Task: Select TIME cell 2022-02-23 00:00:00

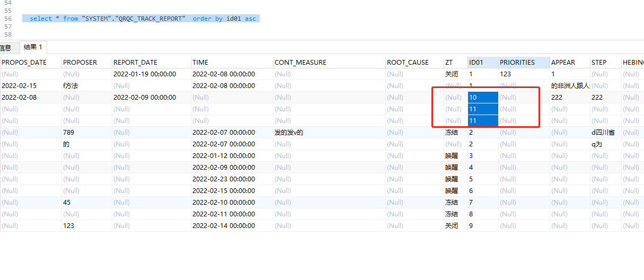Action: coord(232,179)
